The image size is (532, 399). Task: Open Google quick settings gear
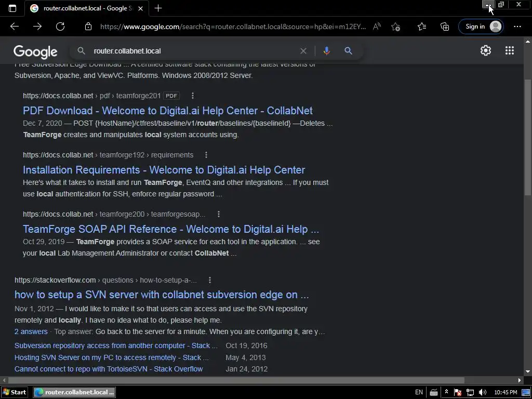coord(486,50)
